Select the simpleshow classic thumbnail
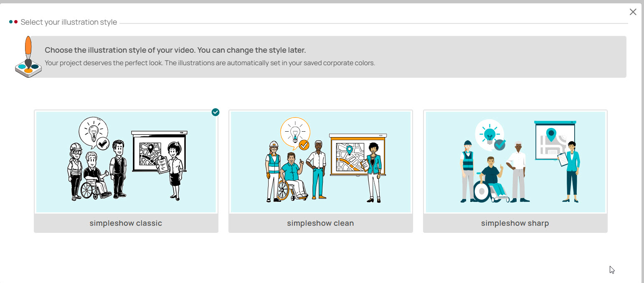Image resolution: width=644 pixels, height=283 pixels. click(x=126, y=162)
